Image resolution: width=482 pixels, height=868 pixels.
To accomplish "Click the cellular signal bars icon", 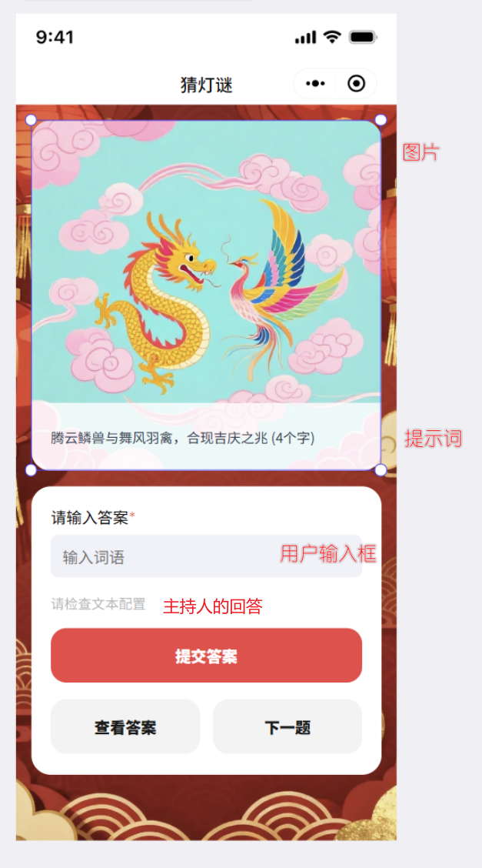I will tap(306, 37).
